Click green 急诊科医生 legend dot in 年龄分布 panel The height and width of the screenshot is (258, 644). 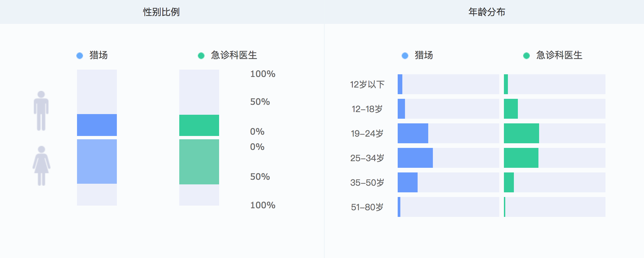pos(526,56)
